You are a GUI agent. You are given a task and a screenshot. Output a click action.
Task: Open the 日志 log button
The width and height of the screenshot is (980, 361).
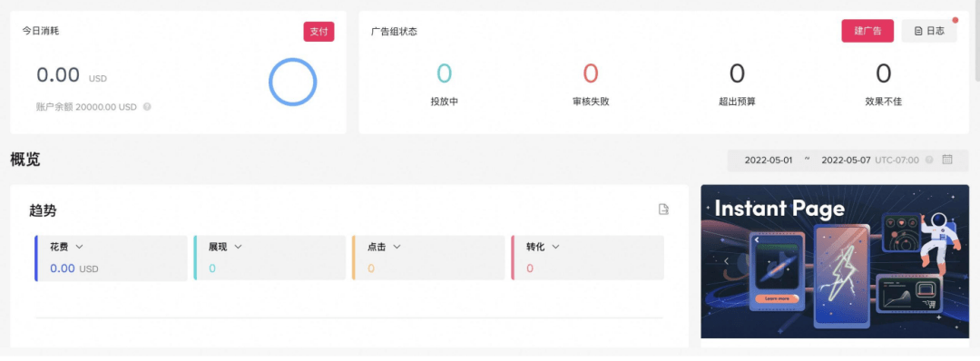tap(929, 31)
